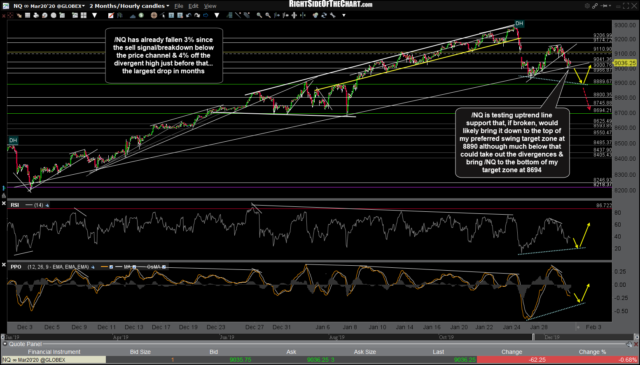Click the green circle toolbar icon
640x365 pixels.
point(141,15)
